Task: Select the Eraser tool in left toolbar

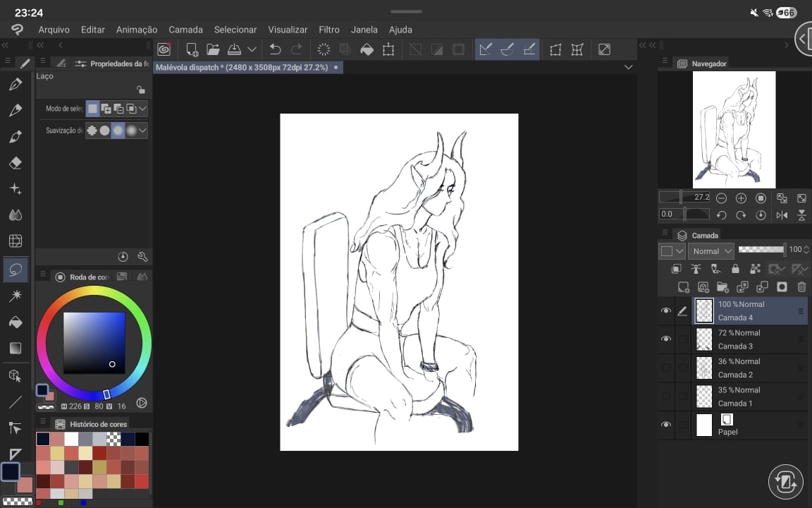Action: (16, 163)
